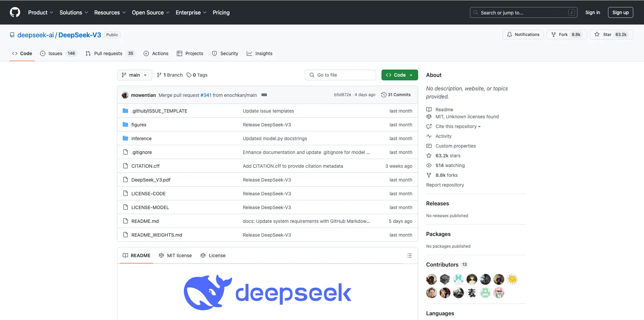Click the GitHub logo icon
644x320 pixels.
pyautogui.click(x=15, y=12)
